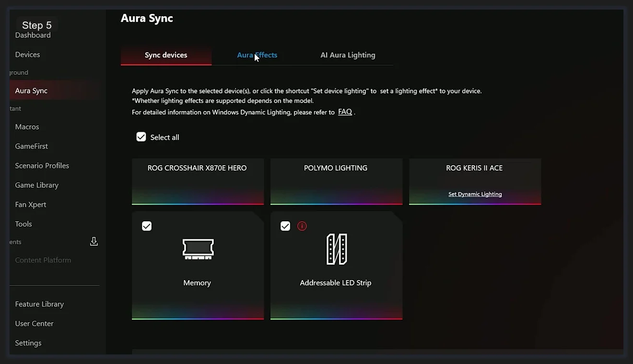Image resolution: width=633 pixels, height=364 pixels.
Task: Open User Center from the sidebar
Action: coord(34,323)
